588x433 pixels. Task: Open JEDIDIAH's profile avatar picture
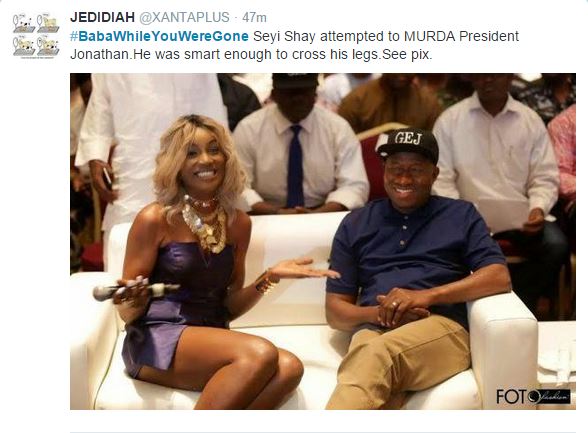(x=36, y=35)
